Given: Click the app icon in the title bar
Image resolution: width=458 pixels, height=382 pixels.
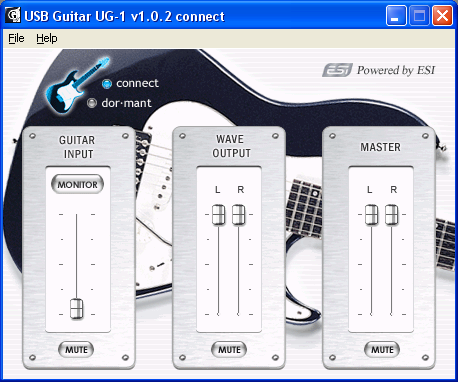Looking at the screenshot, I should [x=13, y=16].
